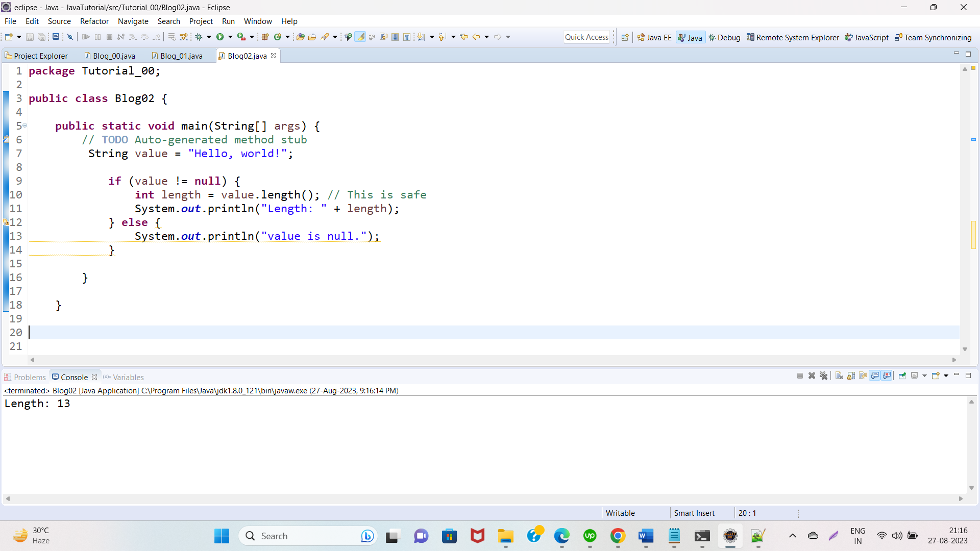980x551 pixels.
Task: Expand the New wizard dropdown arrow
Action: pyautogui.click(x=18, y=37)
